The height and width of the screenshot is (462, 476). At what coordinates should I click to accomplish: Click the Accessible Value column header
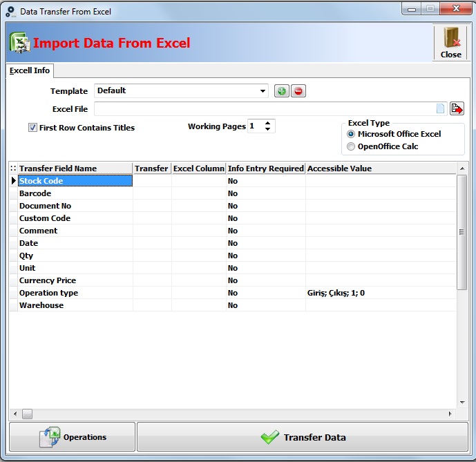tap(381, 169)
